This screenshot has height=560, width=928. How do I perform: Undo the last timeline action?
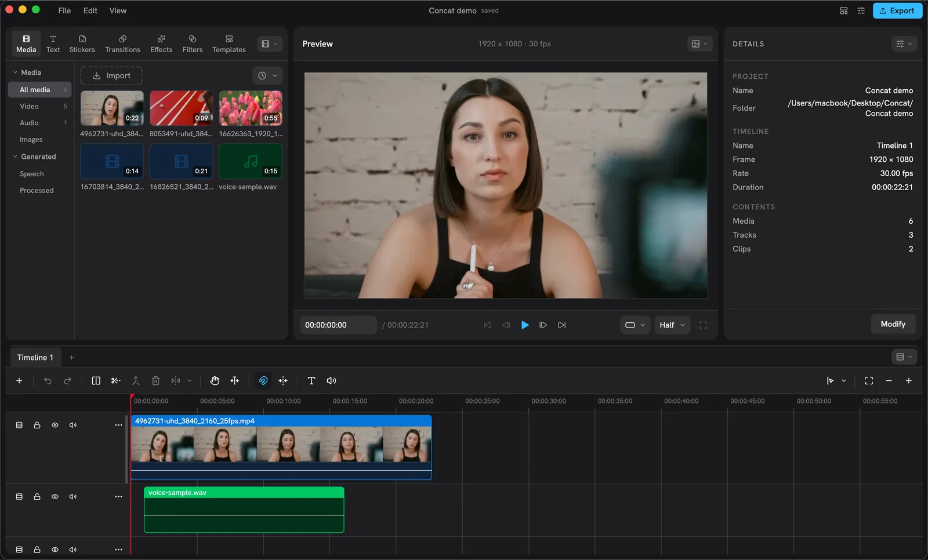point(48,381)
